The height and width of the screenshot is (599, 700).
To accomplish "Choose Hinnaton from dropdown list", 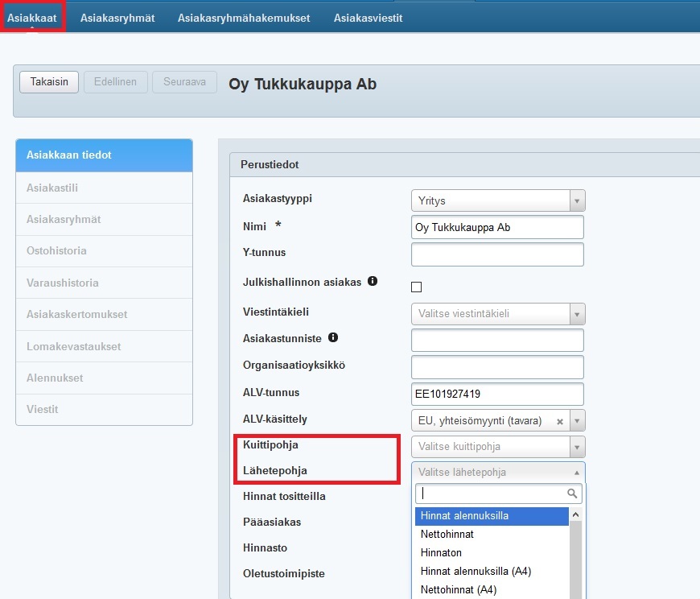I will point(442,552).
